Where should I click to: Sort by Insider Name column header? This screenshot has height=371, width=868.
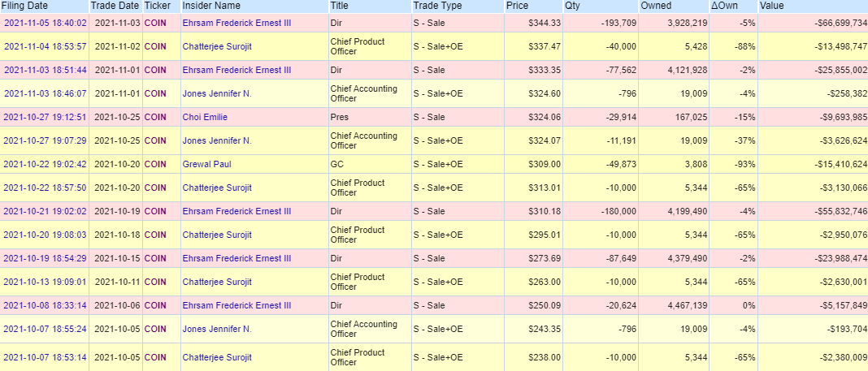pos(211,6)
